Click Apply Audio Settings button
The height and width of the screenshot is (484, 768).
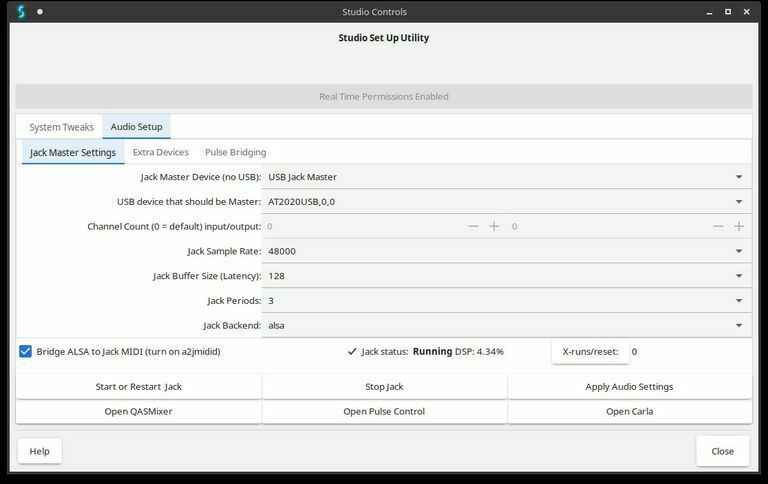(629, 387)
